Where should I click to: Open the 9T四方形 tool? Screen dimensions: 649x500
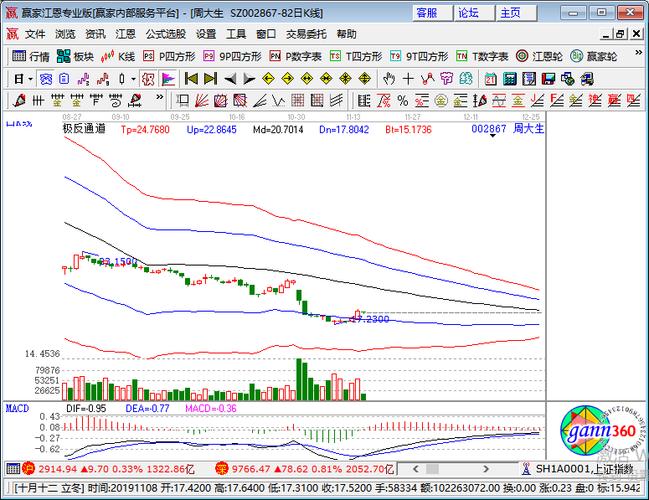419,56
